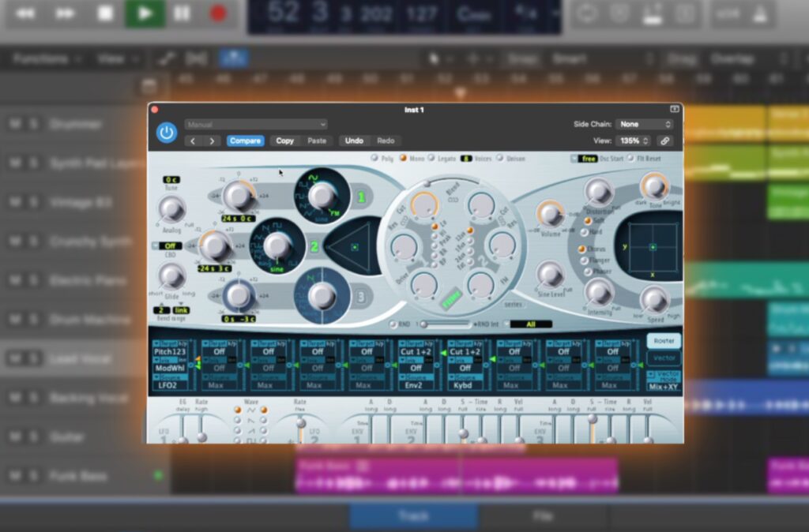Viewport: 809px width, 532px height.
Task: Click the ES2 power bypass button
Action: (166, 131)
